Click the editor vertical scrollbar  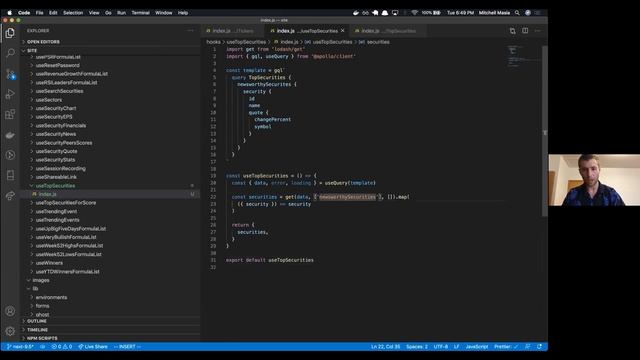544,131
